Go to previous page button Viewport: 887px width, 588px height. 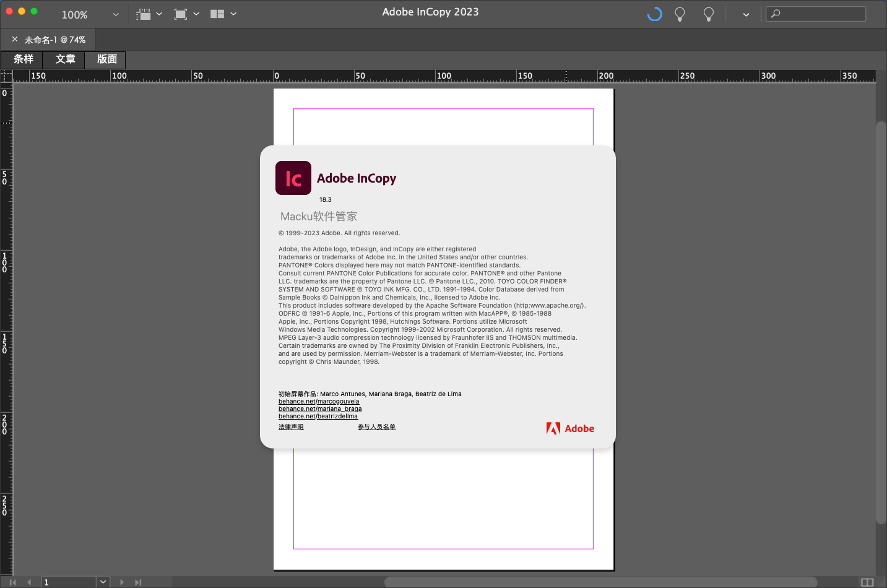29,582
